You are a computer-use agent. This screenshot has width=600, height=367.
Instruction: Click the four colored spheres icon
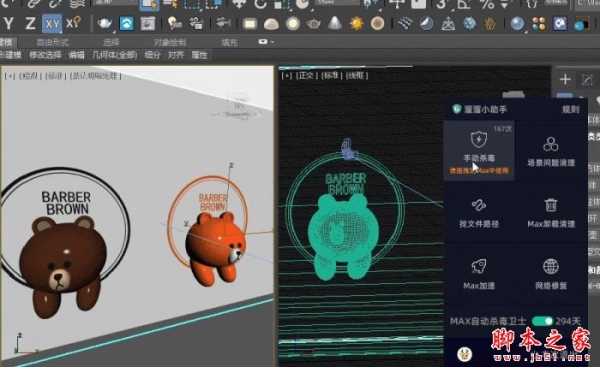pyautogui.click(x=539, y=24)
